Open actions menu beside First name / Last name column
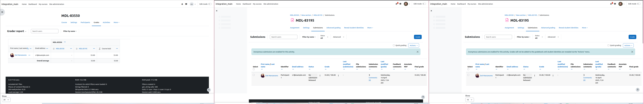This screenshot has height=104, width=644. coord(31,49)
